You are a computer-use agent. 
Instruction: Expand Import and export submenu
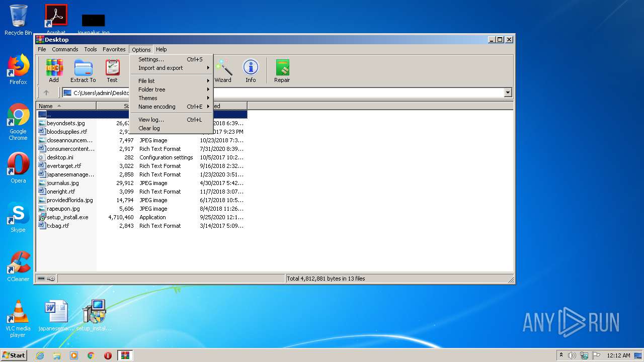171,68
